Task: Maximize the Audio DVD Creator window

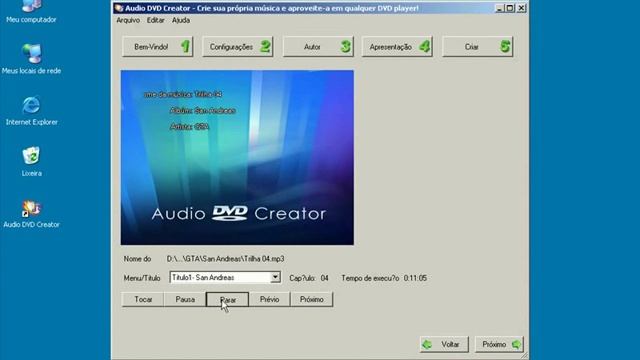Action: click(x=510, y=8)
